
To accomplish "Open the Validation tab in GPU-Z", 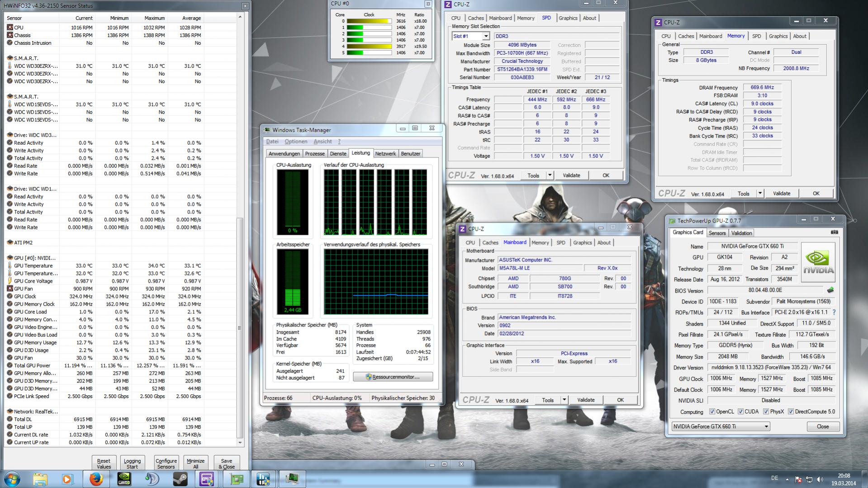I will point(741,233).
